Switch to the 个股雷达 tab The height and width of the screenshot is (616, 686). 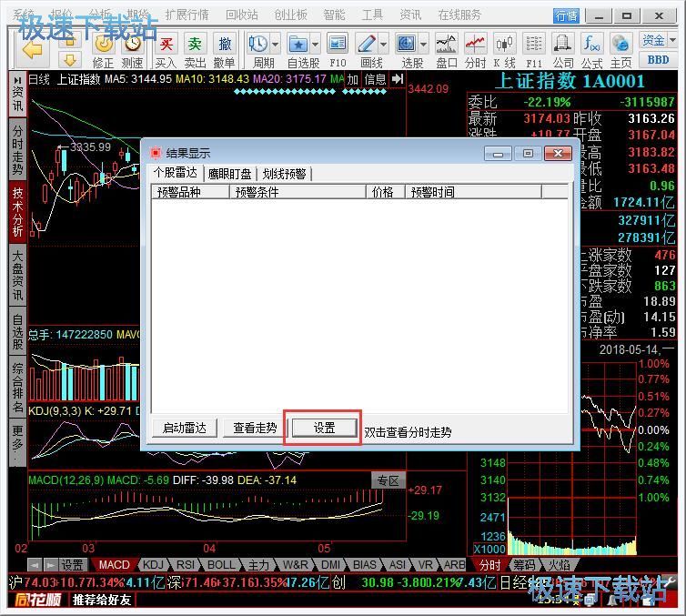[x=176, y=173]
